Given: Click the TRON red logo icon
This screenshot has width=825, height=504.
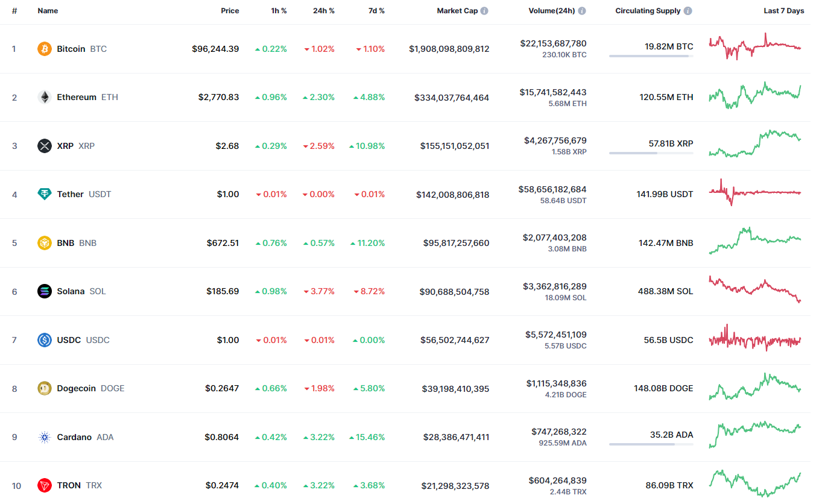Looking at the screenshot, I should (x=45, y=485).
